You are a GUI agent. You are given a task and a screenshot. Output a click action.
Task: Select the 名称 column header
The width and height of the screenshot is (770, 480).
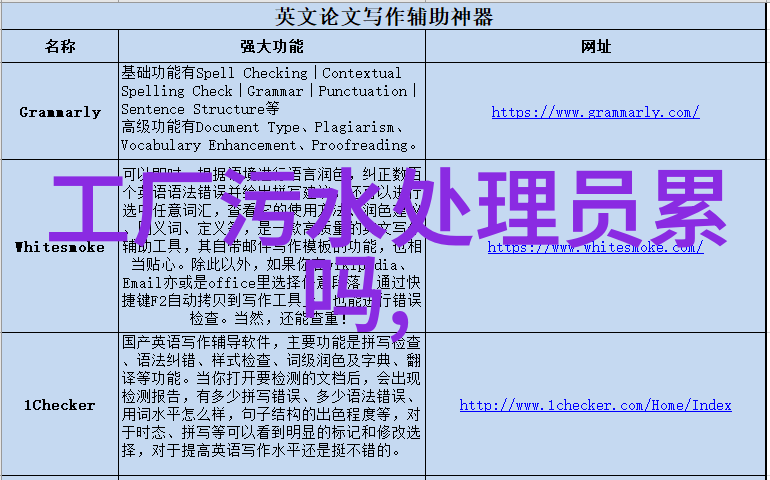60,47
